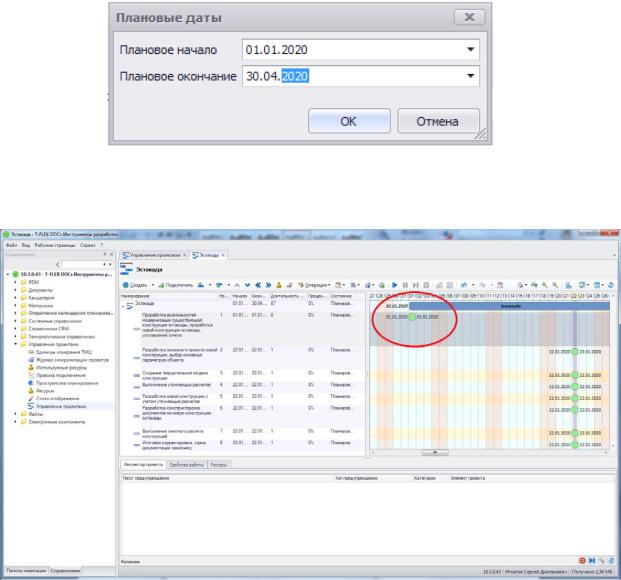Screen dimensions: 621x580
Task: Click the double right arrow indent icon
Action: 268,285
